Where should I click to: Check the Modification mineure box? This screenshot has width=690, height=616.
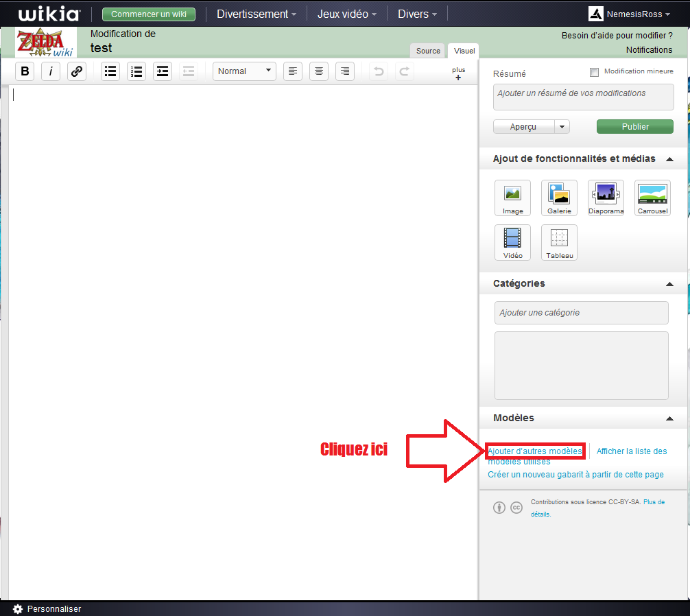point(595,72)
